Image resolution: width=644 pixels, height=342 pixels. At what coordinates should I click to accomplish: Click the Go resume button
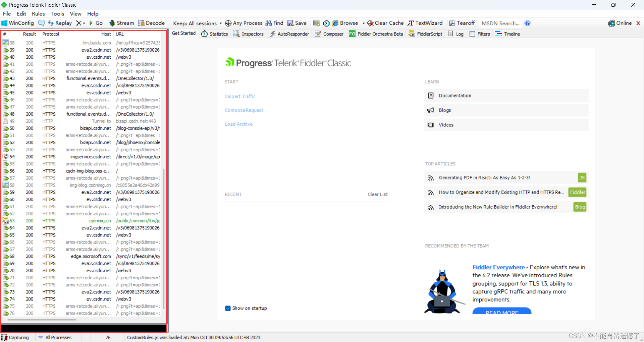point(96,23)
